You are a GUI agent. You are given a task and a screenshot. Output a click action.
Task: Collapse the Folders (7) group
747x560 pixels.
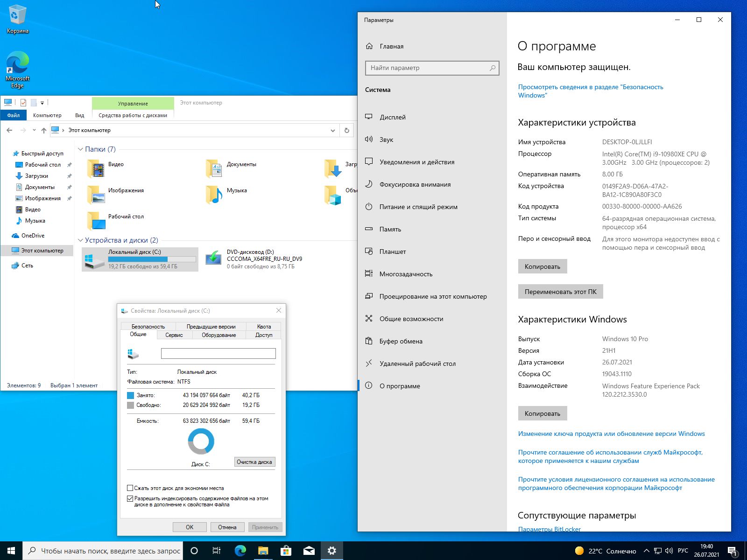pos(80,149)
